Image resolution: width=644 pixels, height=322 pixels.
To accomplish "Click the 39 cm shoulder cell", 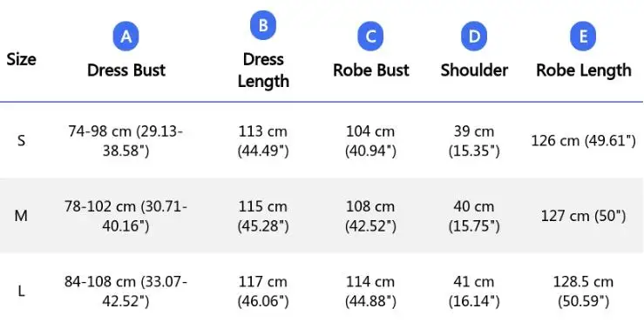I will [474, 141].
